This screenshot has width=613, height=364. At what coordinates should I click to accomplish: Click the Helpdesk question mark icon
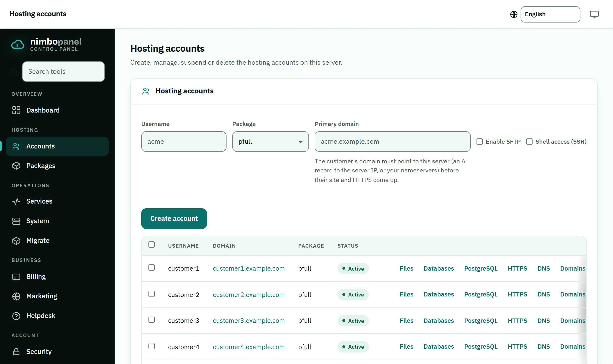click(x=16, y=316)
